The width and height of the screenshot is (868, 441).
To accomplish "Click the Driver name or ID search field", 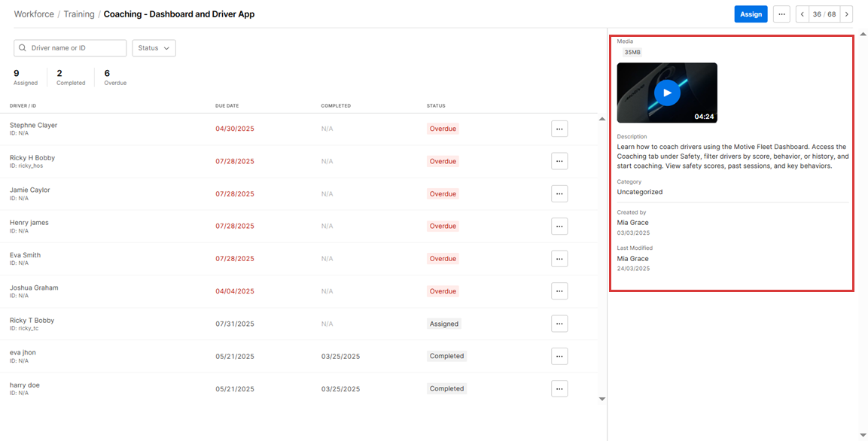I will pyautogui.click(x=75, y=48).
